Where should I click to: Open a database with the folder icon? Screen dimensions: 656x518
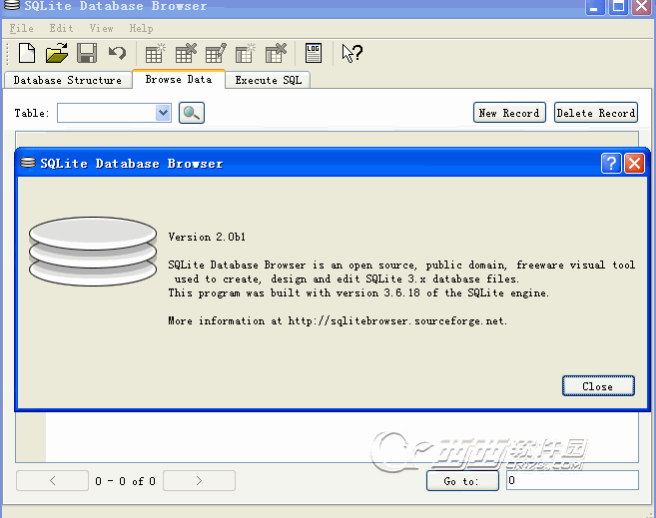click(57, 53)
